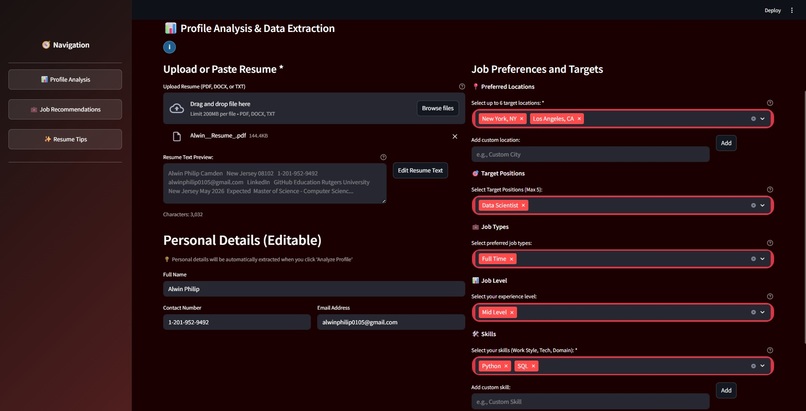Click the custom skill input field
The height and width of the screenshot is (411, 806).
590,402
